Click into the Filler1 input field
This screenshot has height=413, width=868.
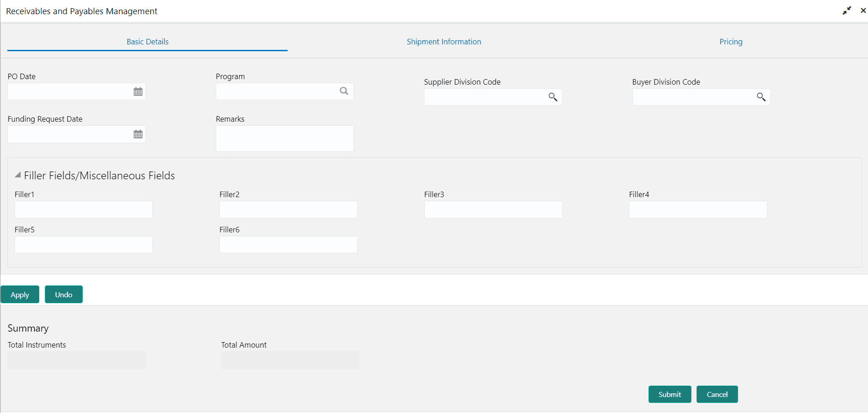click(x=84, y=210)
